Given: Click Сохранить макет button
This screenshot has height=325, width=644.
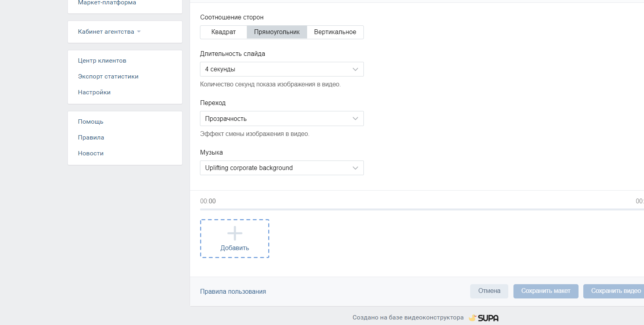Looking at the screenshot, I should (546, 291).
